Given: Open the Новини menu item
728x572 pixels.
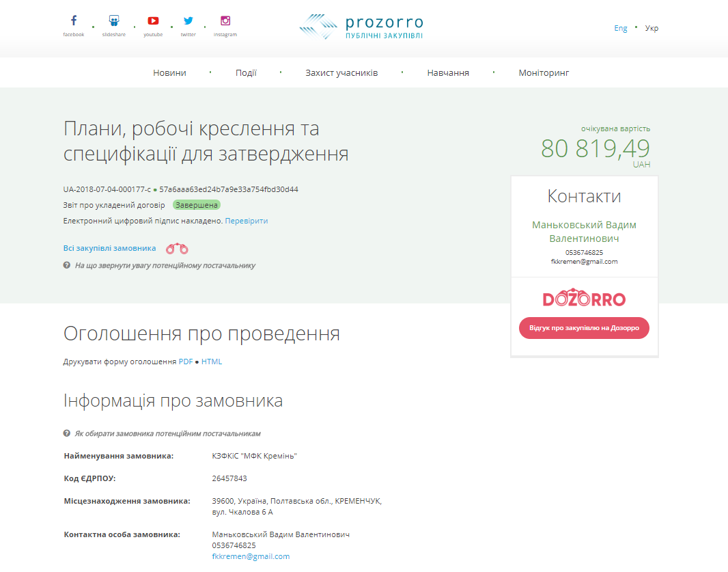Looking at the screenshot, I should [169, 72].
